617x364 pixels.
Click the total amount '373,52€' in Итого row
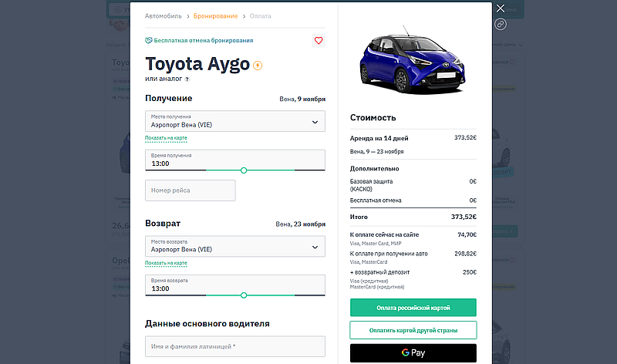click(x=464, y=217)
